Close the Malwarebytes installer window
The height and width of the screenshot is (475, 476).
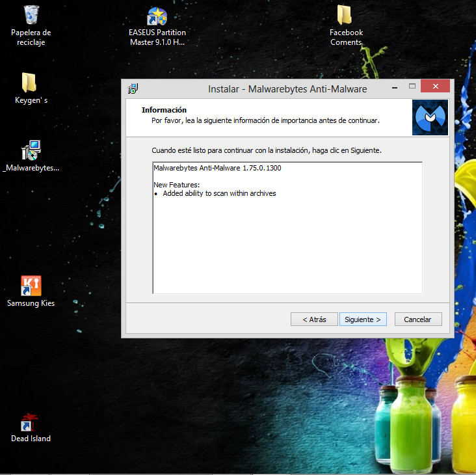click(x=435, y=86)
